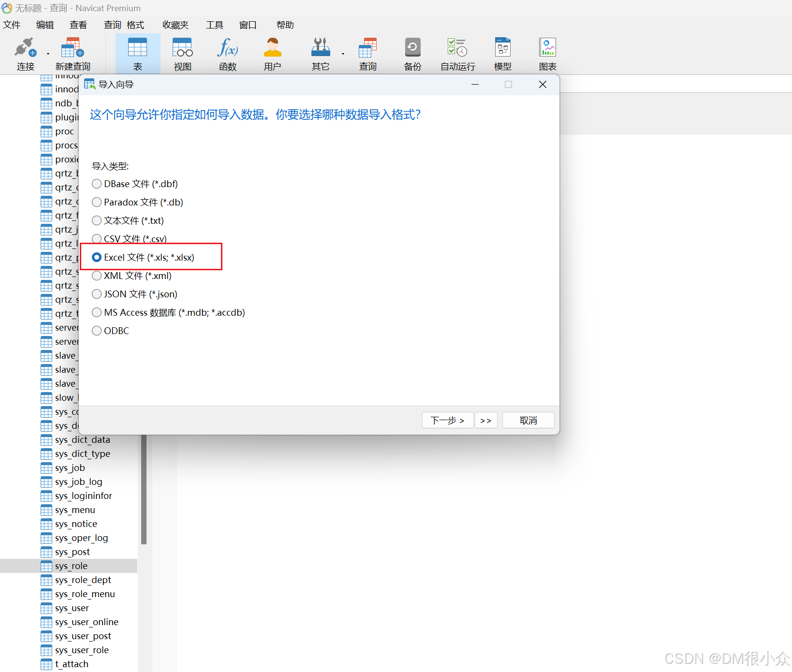Click sys_menu table icon
The width and height of the screenshot is (792, 672).
tap(46, 511)
